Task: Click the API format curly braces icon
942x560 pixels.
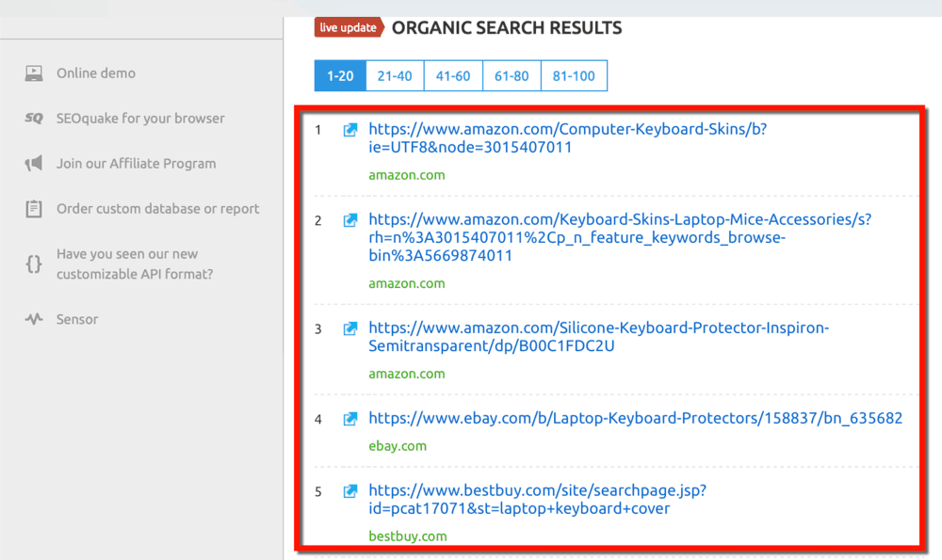Action: point(34,264)
